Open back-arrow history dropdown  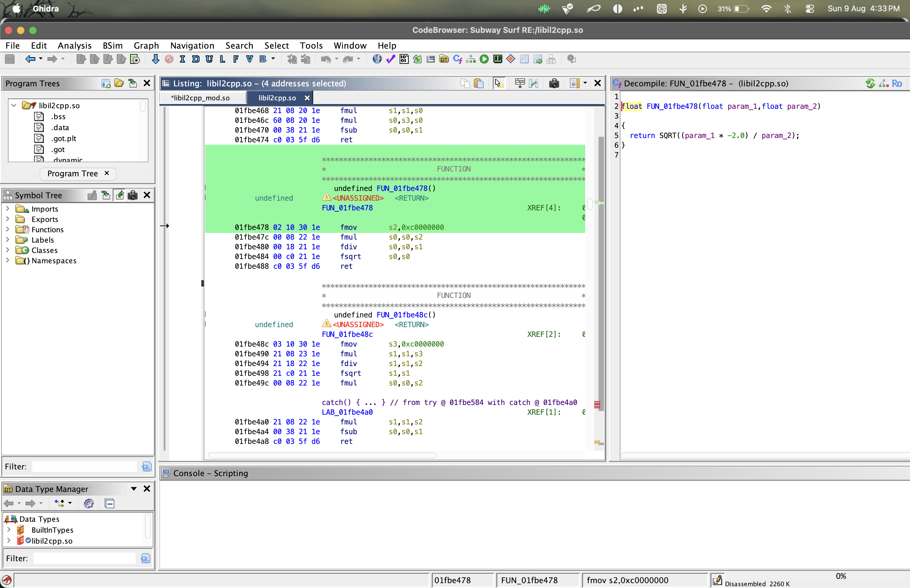[41, 59]
